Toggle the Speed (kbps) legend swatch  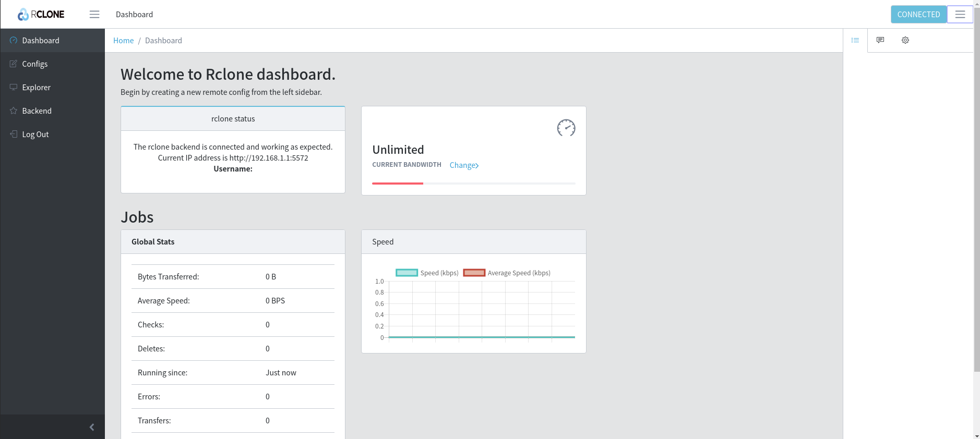(407, 273)
